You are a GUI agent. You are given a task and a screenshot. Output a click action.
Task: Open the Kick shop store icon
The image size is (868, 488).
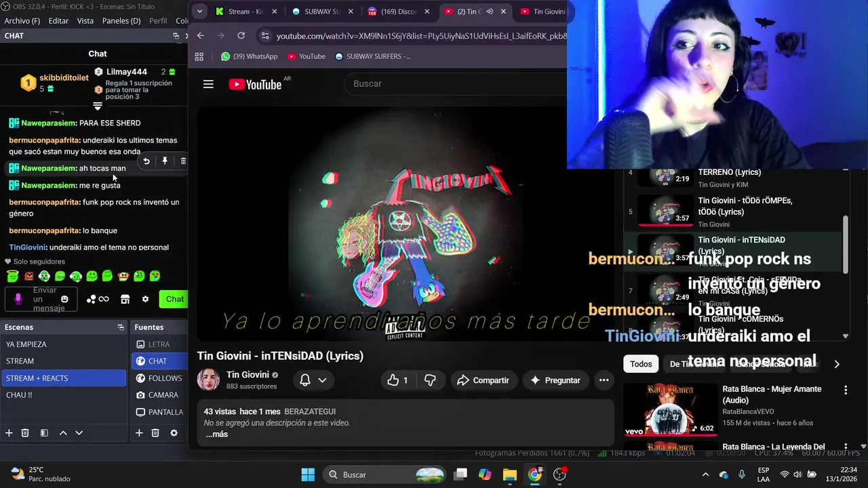(125, 299)
